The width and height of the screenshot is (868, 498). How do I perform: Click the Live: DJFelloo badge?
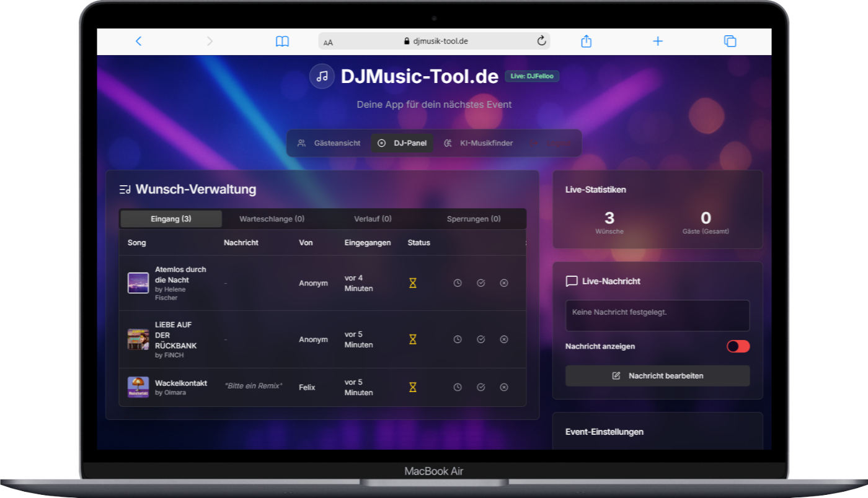pos(532,76)
